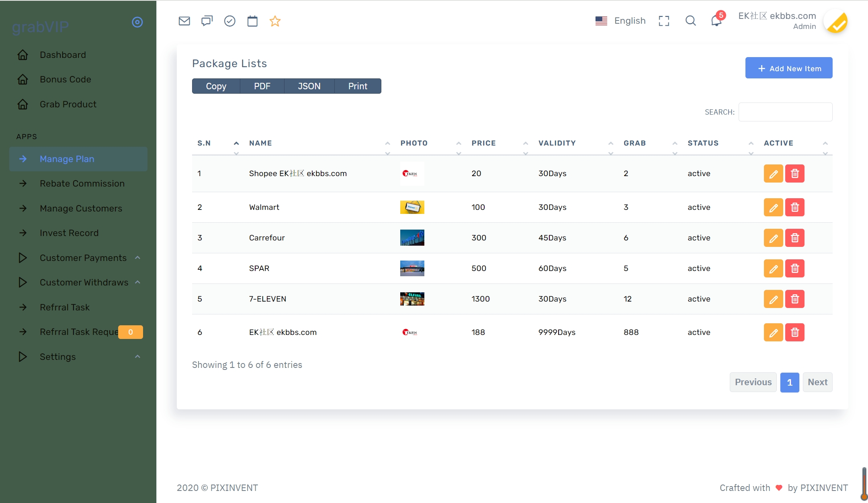
Task: Click the Bonus Code home icon
Action: pyautogui.click(x=23, y=80)
